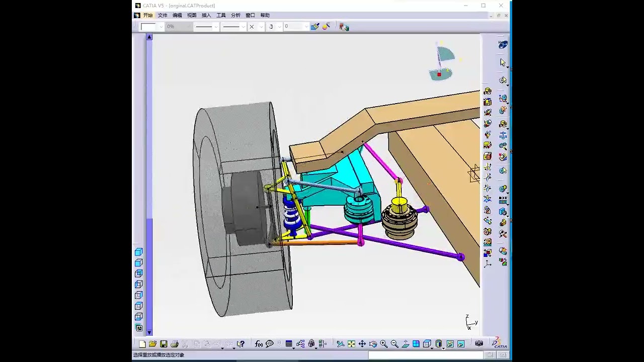Screen dimensions: 644x362
Task: Click the Zoom In magnifier
Action: [384, 344]
